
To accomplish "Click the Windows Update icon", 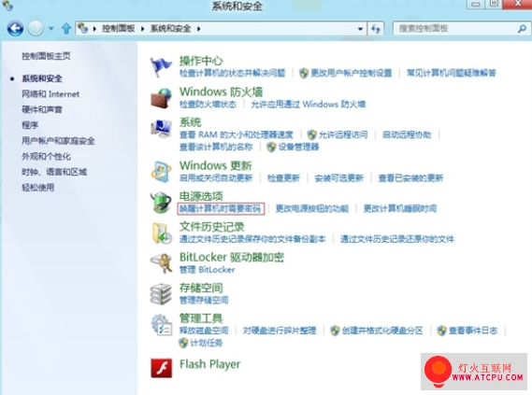I will pos(161,172).
